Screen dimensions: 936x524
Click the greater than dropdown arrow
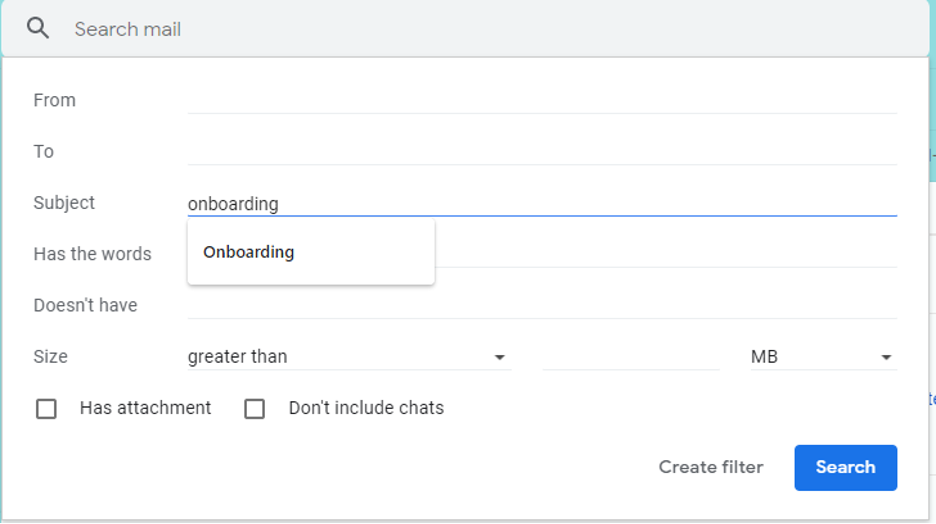pos(500,357)
